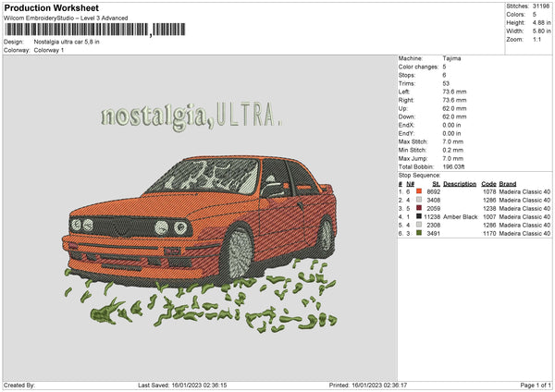Click the stitched 'nostalgia,ULTRA.' lettering
This screenshot has height=392, width=555.
(x=191, y=116)
